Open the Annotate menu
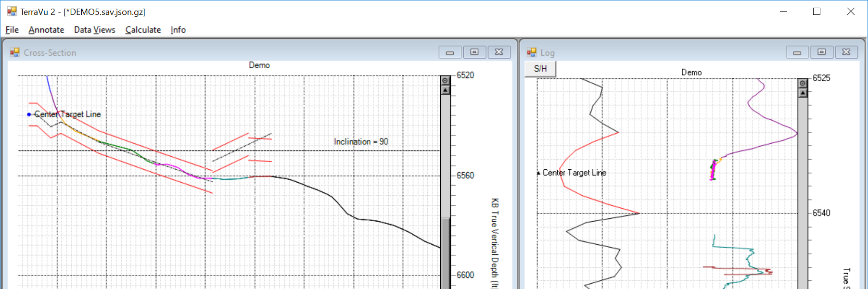Screen dimensions: 868x289 (46, 30)
